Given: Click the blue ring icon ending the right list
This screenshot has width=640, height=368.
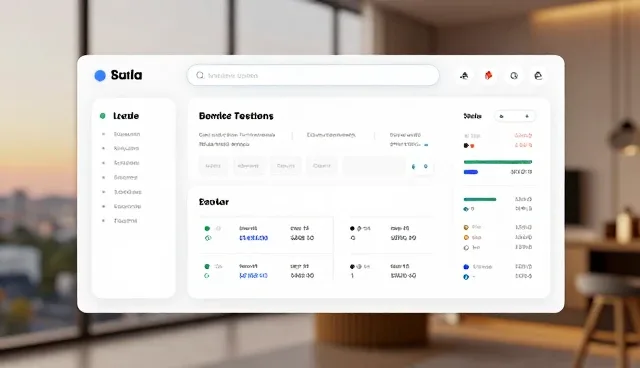Looking at the screenshot, I should point(466,277).
